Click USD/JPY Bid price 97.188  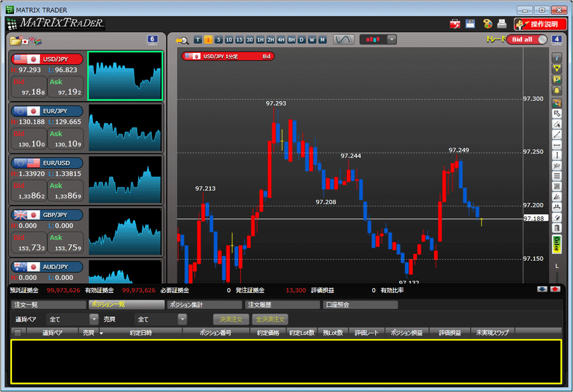29,87
